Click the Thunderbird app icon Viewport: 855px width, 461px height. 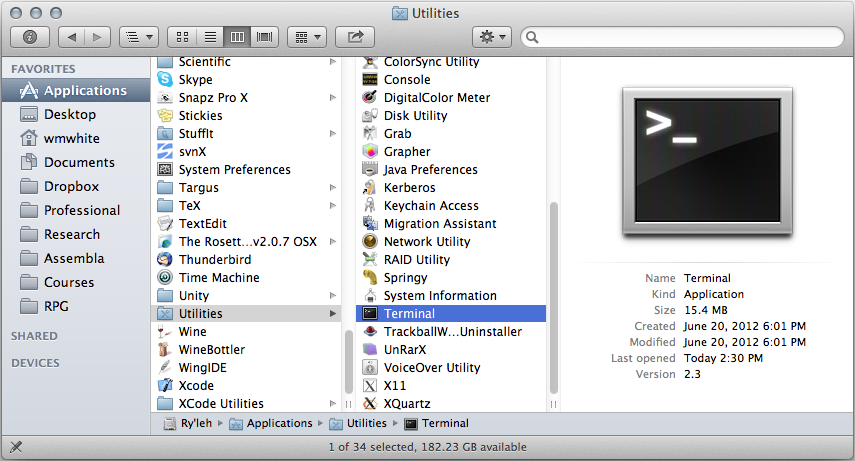(x=165, y=260)
